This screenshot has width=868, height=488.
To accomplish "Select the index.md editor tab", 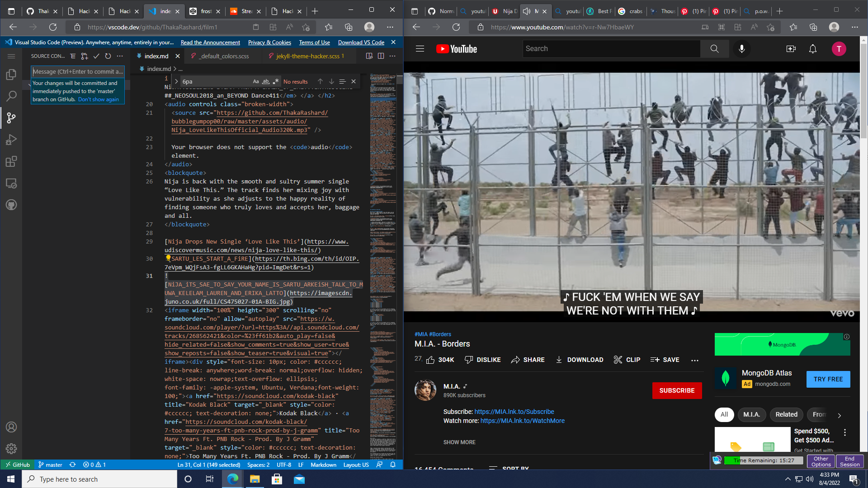I will pos(156,56).
